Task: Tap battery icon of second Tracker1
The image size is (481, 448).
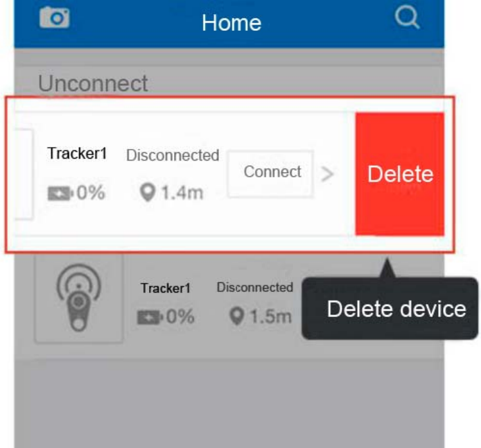Action: click(150, 317)
